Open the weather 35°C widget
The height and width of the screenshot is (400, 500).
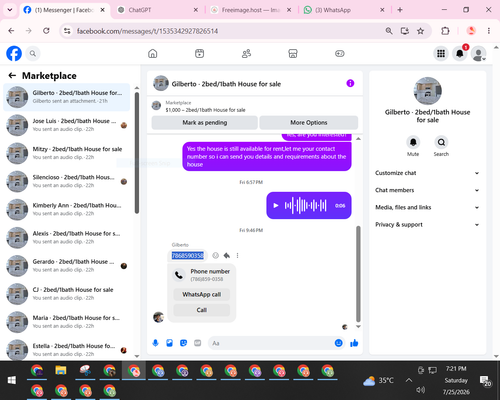378,380
